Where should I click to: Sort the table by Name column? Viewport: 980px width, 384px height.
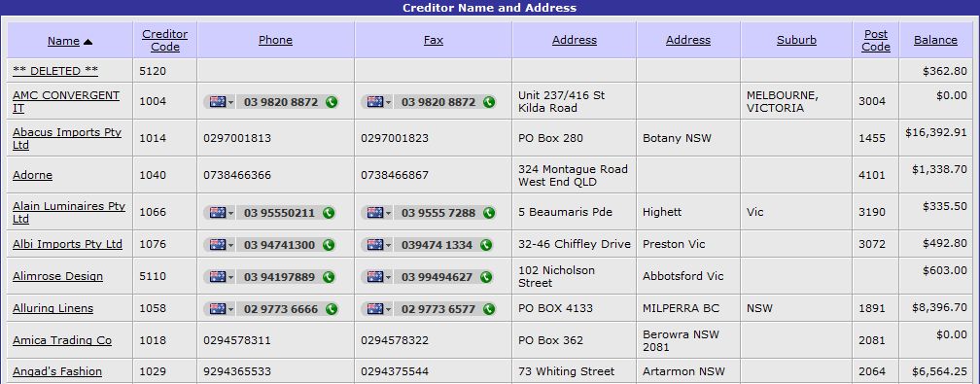pyautogui.click(x=64, y=41)
